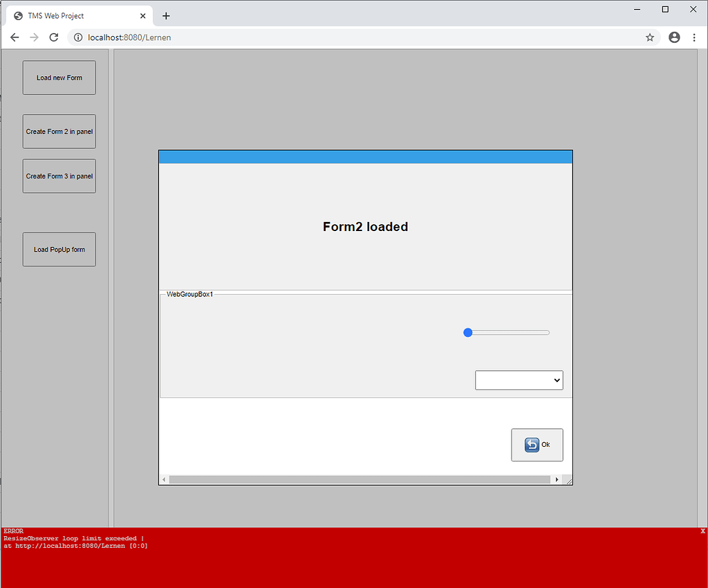This screenshot has height=588, width=708.
Task: Click the browser back arrow
Action: 15,37
